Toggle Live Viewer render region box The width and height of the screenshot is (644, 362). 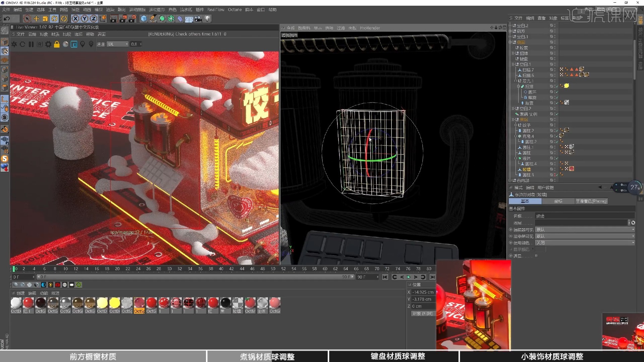click(x=74, y=44)
